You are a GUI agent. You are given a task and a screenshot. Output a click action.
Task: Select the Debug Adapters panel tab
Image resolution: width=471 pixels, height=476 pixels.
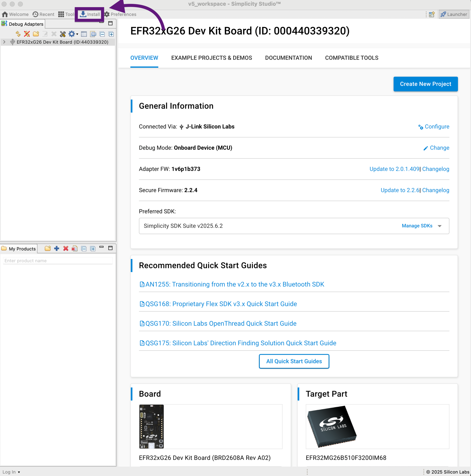coord(22,24)
